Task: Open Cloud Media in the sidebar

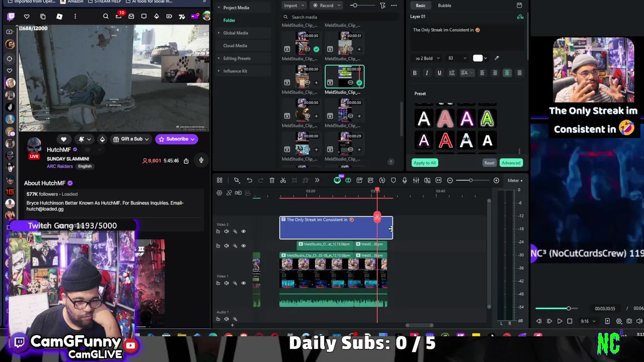Action: point(235,46)
